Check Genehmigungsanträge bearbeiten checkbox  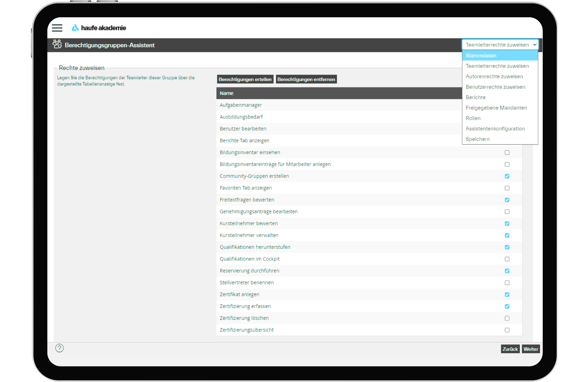pos(507,212)
